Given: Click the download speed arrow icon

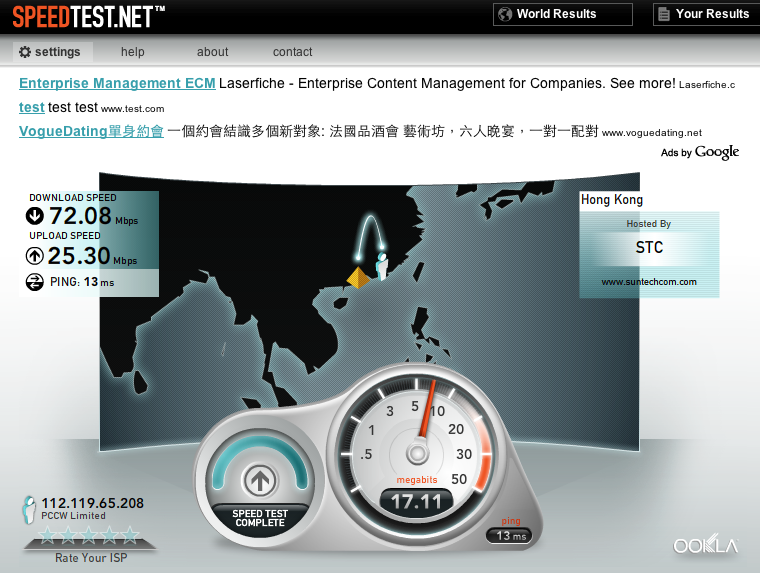Looking at the screenshot, I should [x=34, y=216].
